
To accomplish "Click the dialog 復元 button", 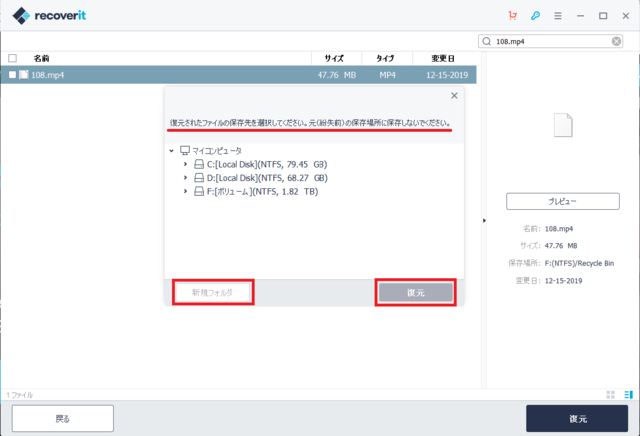I will click(416, 292).
